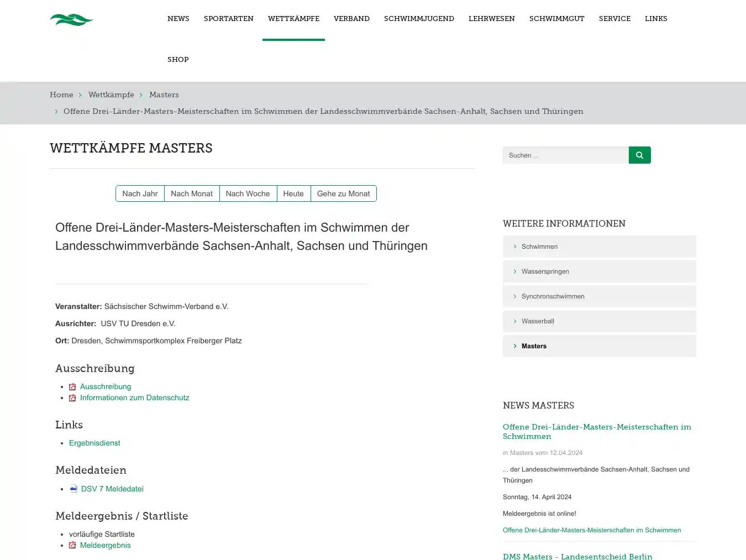
Task: Navigate to Home via breadcrumb
Action: click(61, 95)
